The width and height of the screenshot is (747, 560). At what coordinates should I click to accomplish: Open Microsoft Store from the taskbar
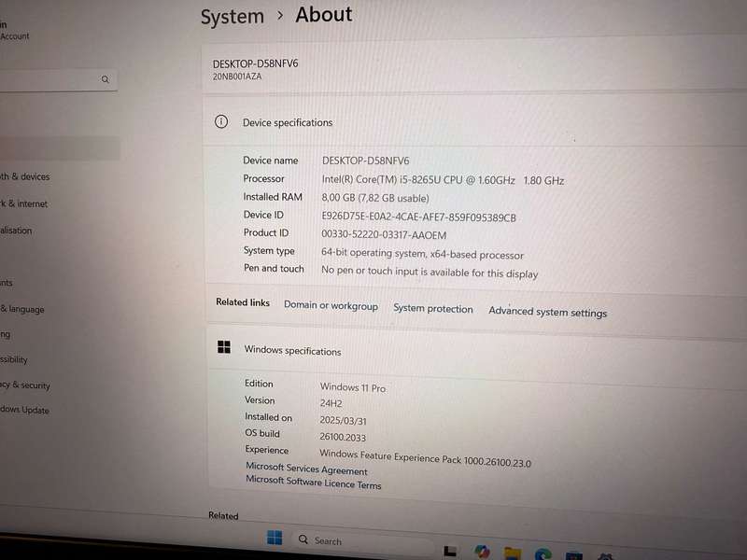573,555
